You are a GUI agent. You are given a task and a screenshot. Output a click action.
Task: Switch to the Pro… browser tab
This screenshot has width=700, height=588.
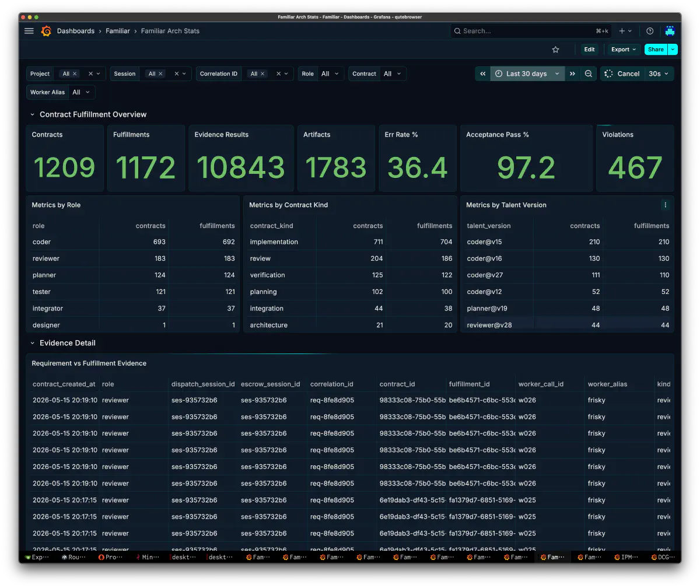(x=110, y=557)
